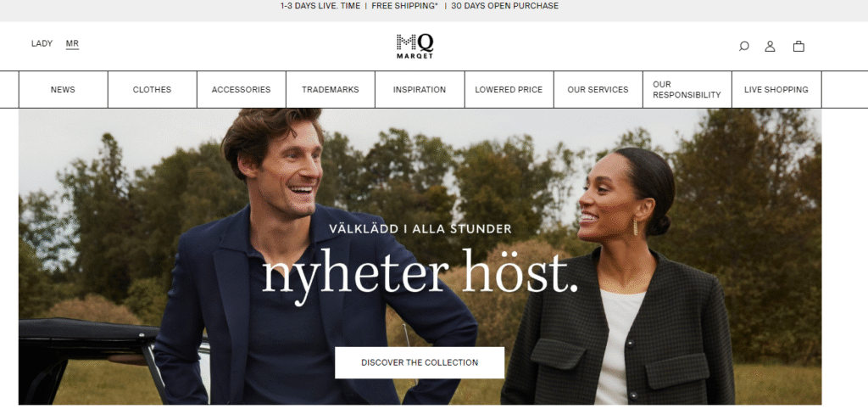
Task: Open the CLOTHES menu
Action: pos(153,90)
